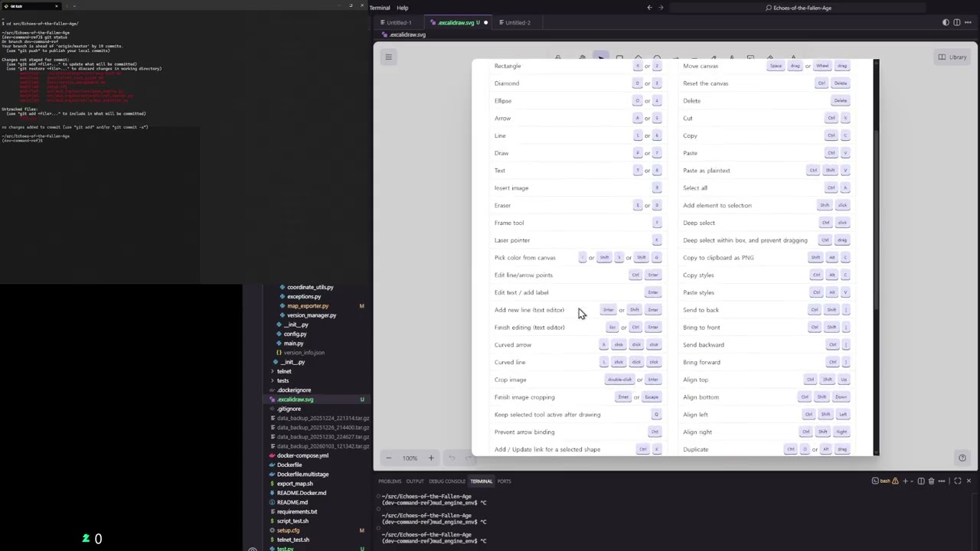Open the Terminal menu
The height and width of the screenshot is (551, 980).
point(380,8)
